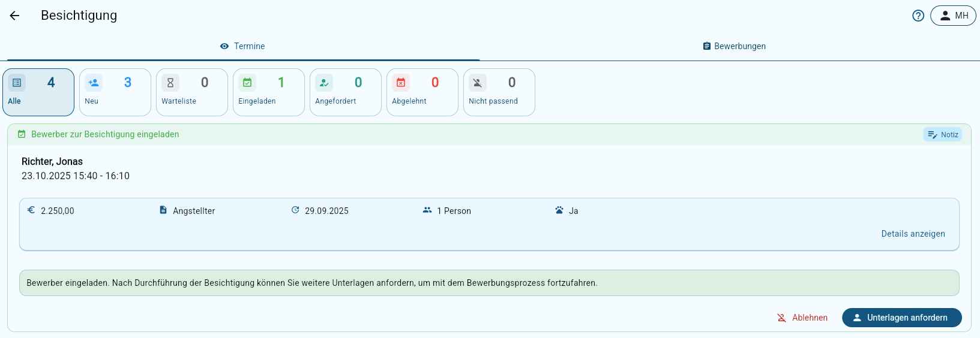The height and width of the screenshot is (338, 980).
Task: Click the Angstellter employment text
Action: click(x=194, y=211)
